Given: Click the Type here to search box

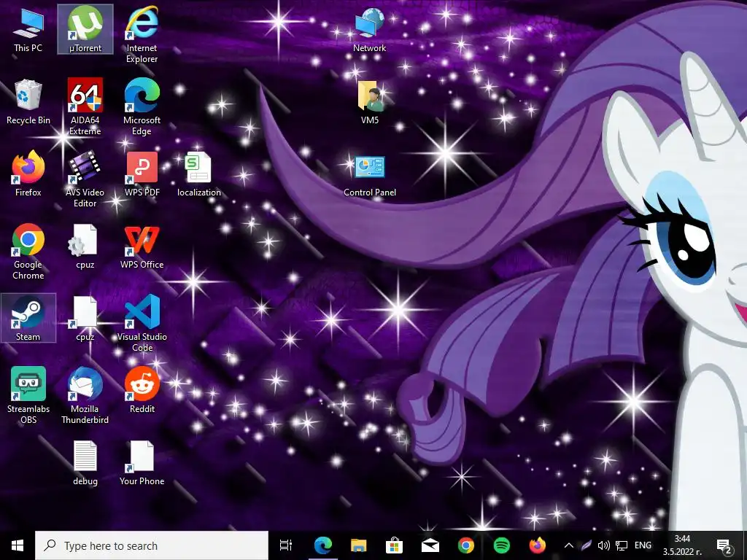Looking at the screenshot, I should pos(152,545).
